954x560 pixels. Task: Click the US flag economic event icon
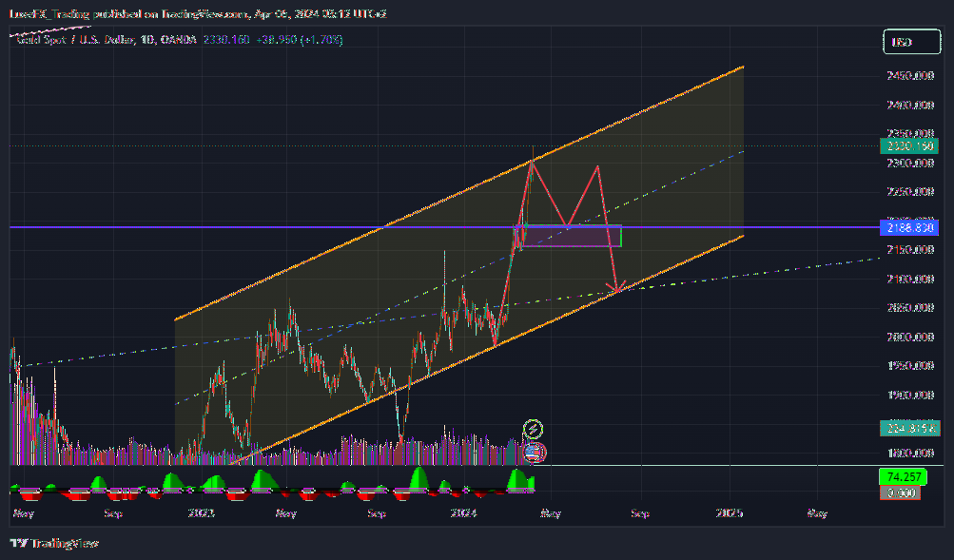tap(535, 452)
